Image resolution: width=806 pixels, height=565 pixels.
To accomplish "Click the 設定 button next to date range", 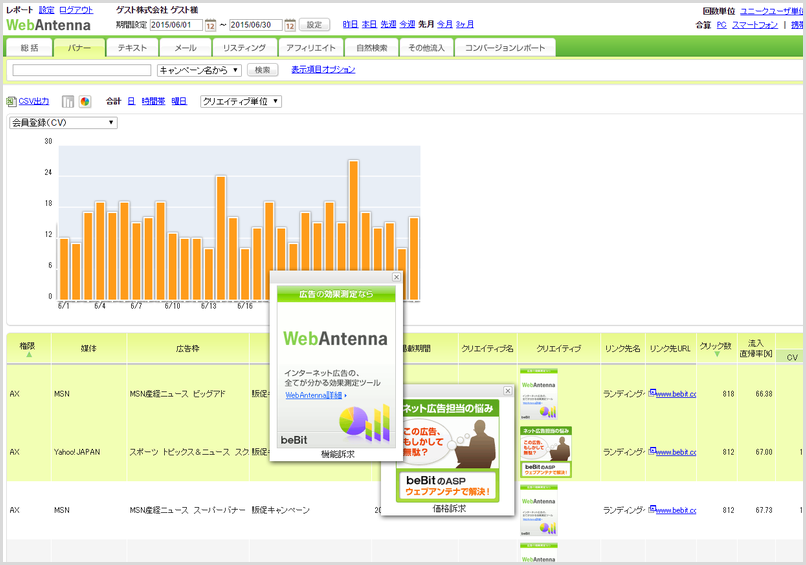I will 314,25.
